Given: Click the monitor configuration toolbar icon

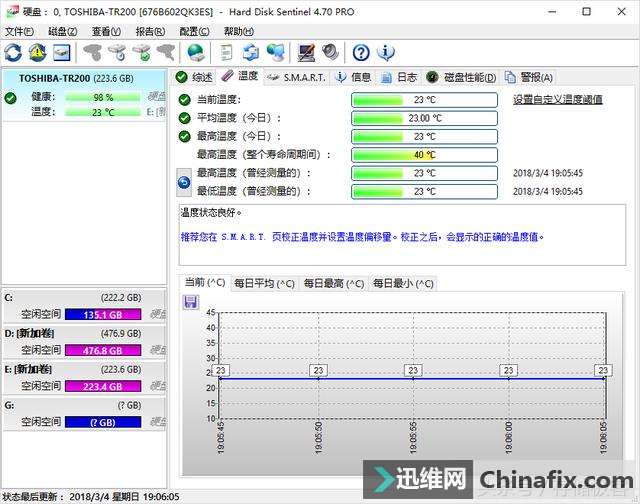Looking at the screenshot, I should 306,53.
